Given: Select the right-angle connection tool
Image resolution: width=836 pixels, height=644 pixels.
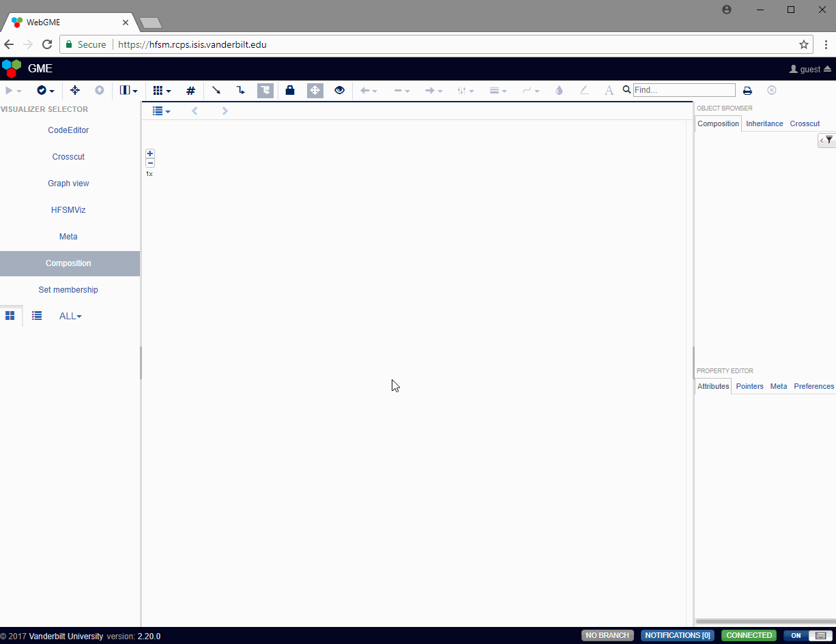Looking at the screenshot, I should click(240, 90).
